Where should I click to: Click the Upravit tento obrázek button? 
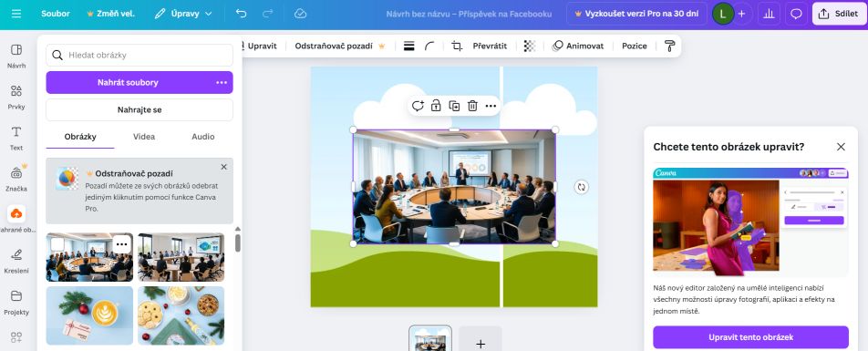[x=750, y=337]
